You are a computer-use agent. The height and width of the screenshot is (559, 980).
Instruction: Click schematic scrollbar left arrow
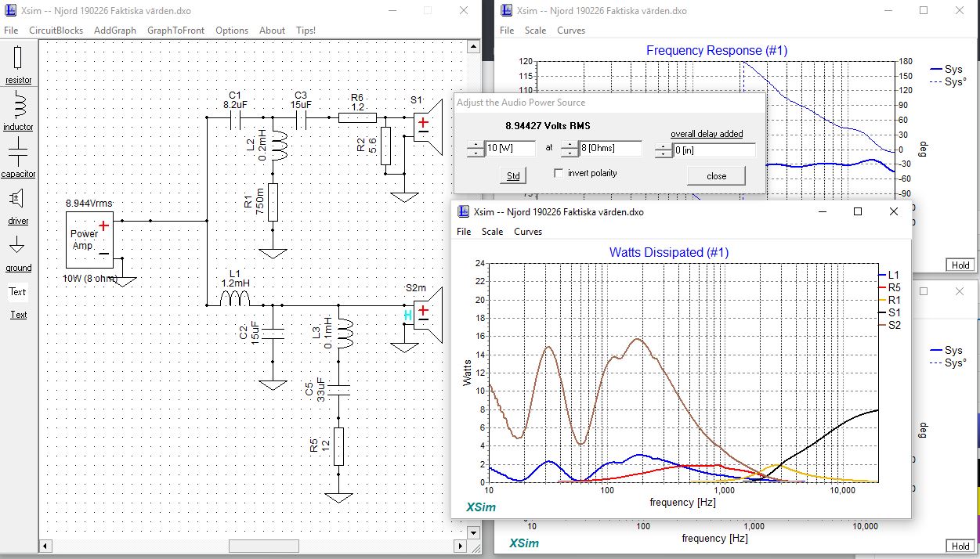coord(45,546)
